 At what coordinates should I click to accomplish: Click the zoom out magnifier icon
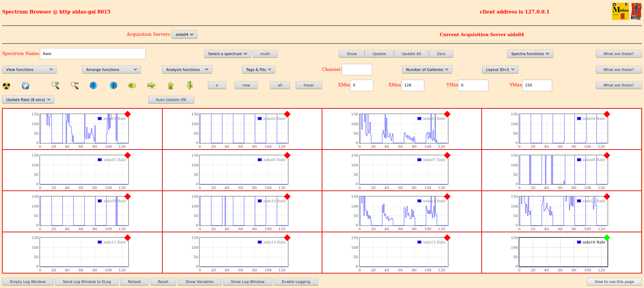click(x=75, y=85)
